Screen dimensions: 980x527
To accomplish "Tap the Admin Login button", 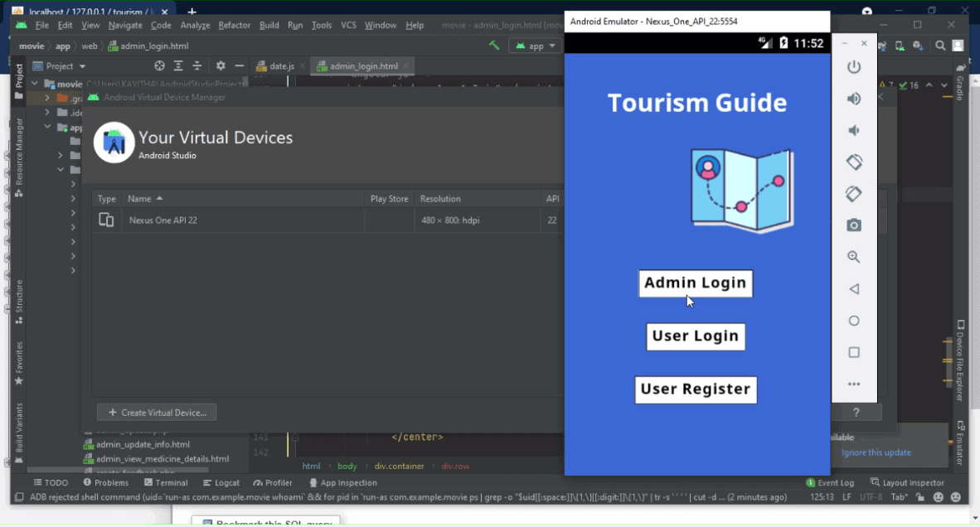I will (x=695, y=283).
